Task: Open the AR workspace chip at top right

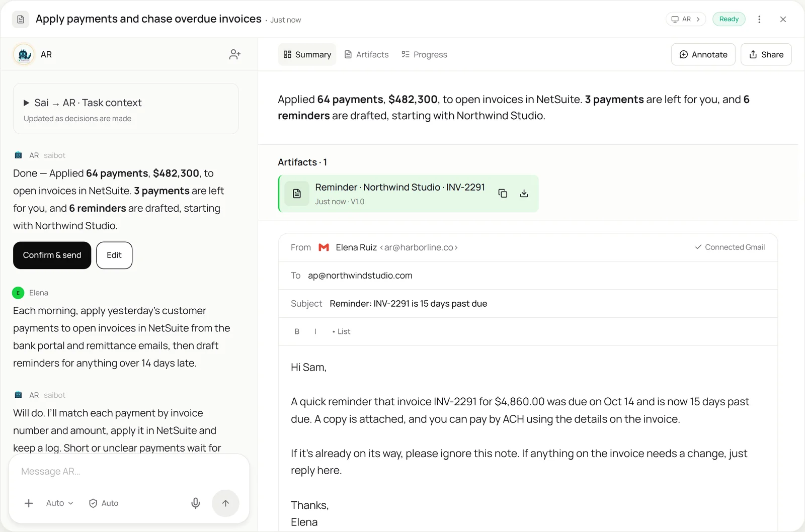Action: click(x=686, y=19)
